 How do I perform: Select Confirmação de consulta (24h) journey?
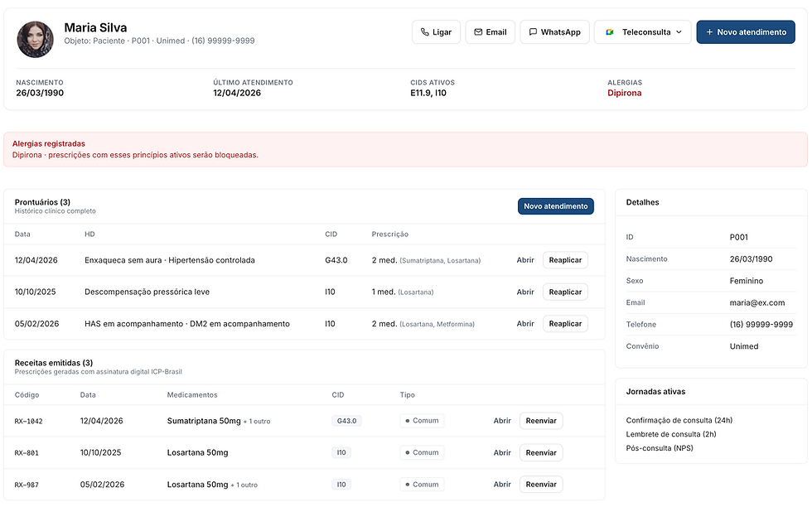[x=679, y=420]
